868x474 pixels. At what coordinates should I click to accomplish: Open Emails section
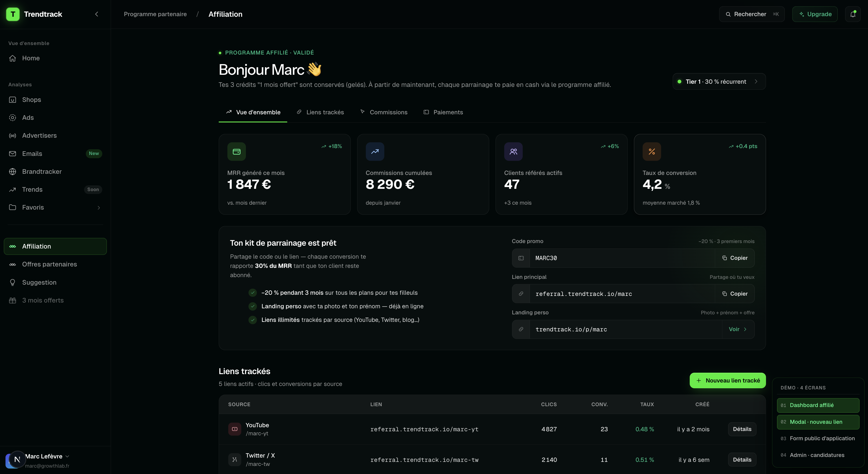tap(55, 154)
